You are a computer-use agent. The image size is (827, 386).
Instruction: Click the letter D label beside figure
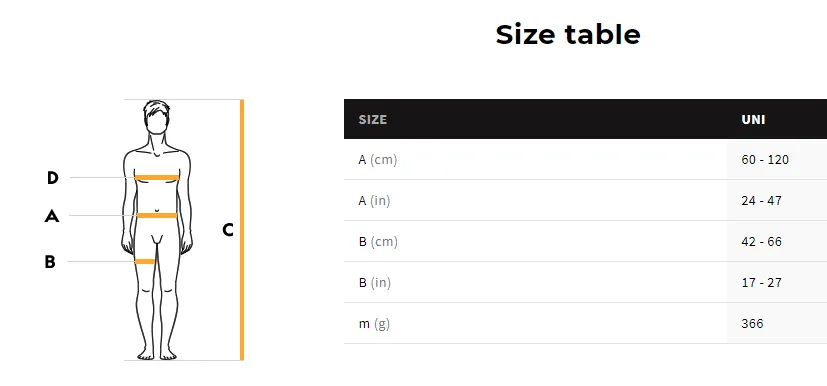[x=52, y=178]
